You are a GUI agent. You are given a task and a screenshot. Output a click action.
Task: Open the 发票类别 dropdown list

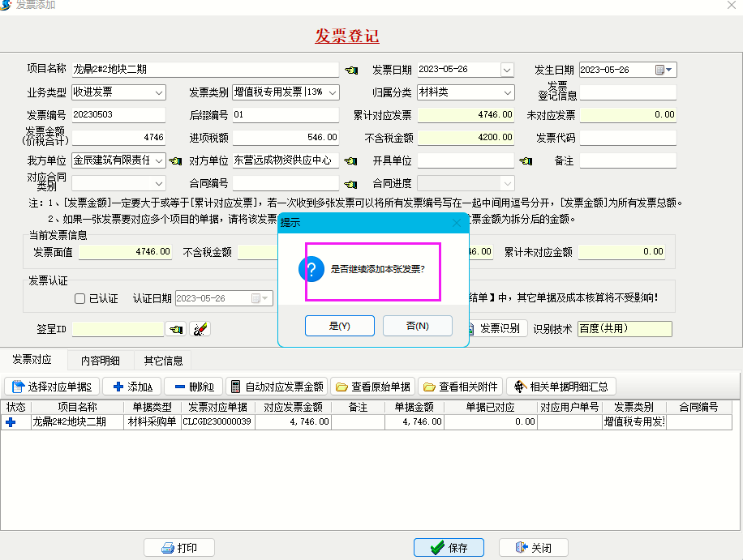coord(333,92)
